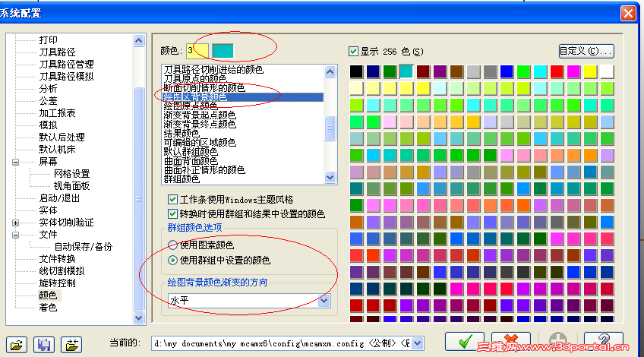Select 默认后处理 tree item

(x=62, y=137)
